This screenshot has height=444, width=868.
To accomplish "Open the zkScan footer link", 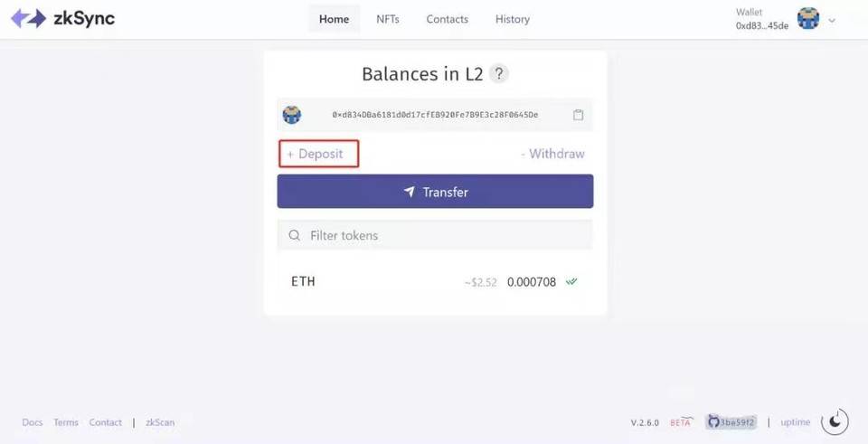I will coord(160,422).
